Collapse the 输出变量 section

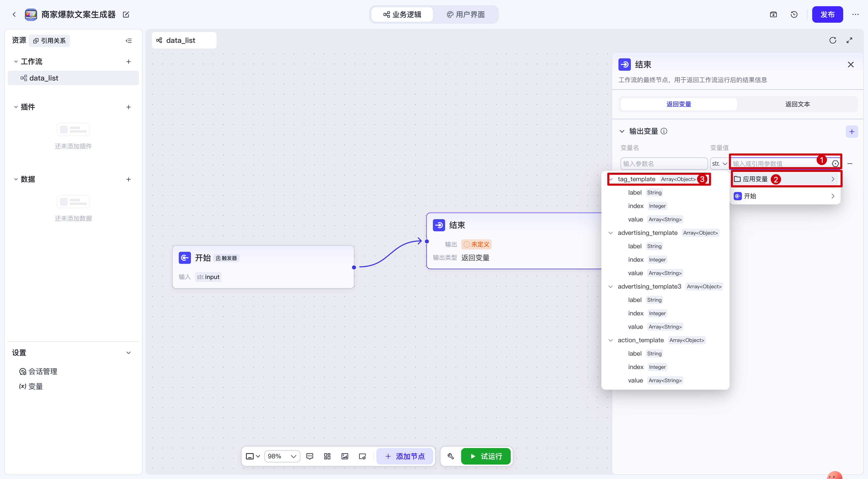[x=622, y=131]
